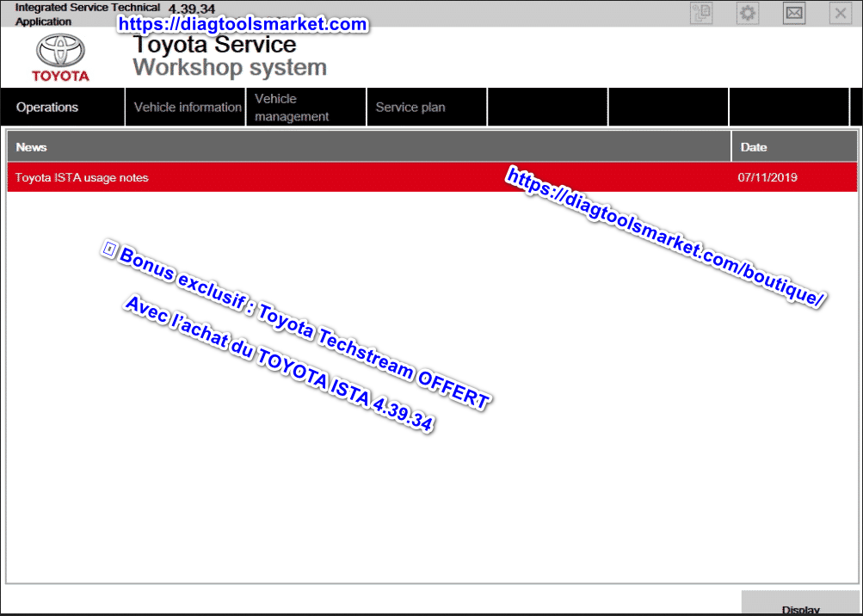Image resolution: width=863 pixels, height=616 pixels.
Task: Close the application with the X icon
Action: tap(841, 13)
